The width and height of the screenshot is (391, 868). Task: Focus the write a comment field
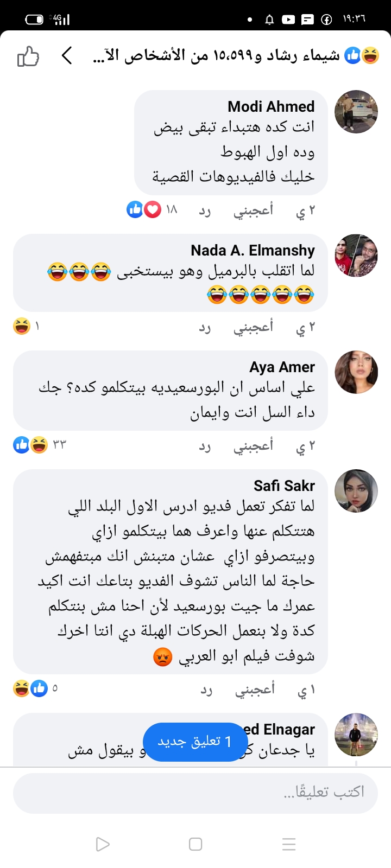[x=195, y=793]
